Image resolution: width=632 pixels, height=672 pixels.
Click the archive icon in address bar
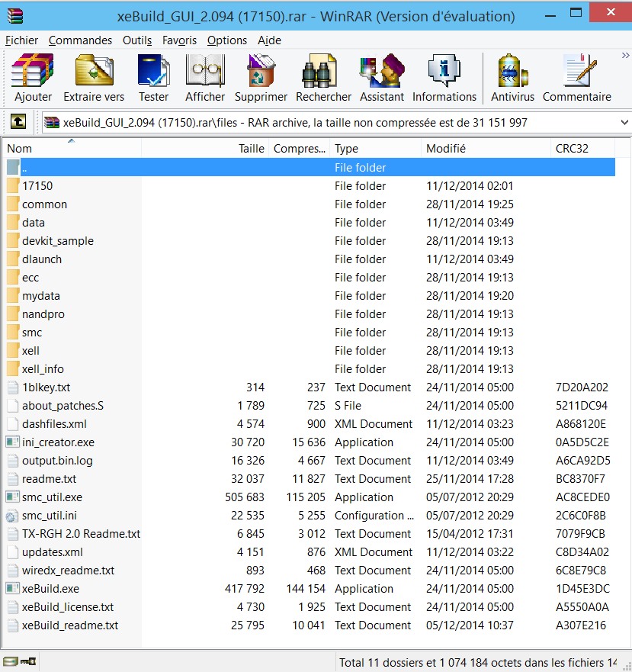point(51,122)
